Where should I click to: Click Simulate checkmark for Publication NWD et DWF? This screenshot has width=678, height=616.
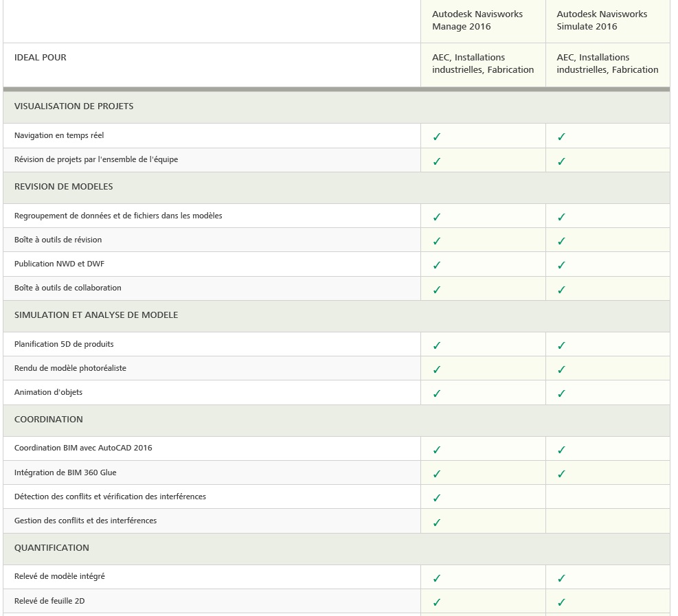coord(561,265)
